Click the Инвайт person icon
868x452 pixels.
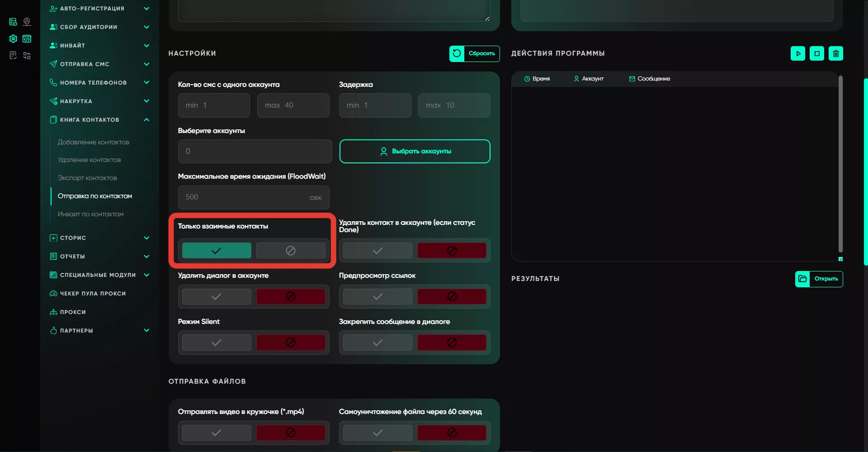pos(53,46)
